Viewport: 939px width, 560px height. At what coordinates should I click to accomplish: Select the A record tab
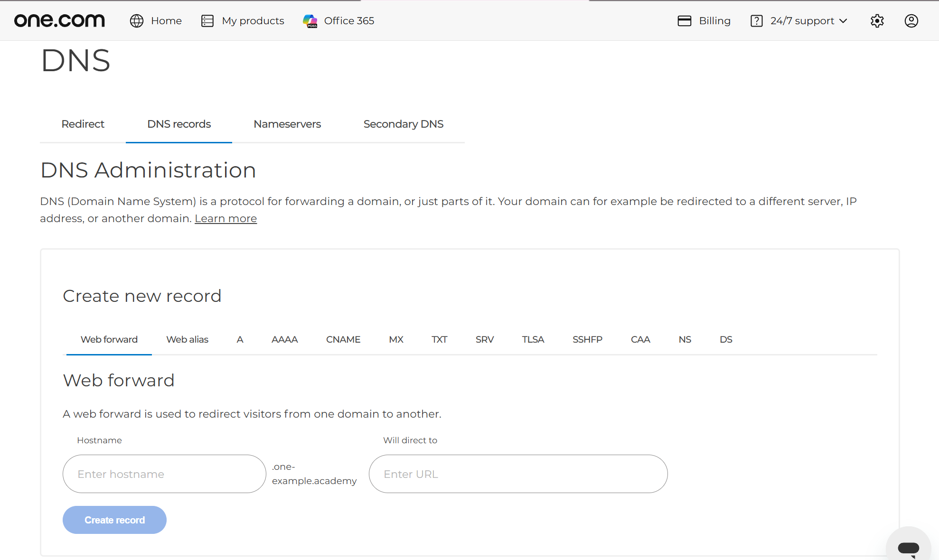pyautogui.click(x=240, y=339)
